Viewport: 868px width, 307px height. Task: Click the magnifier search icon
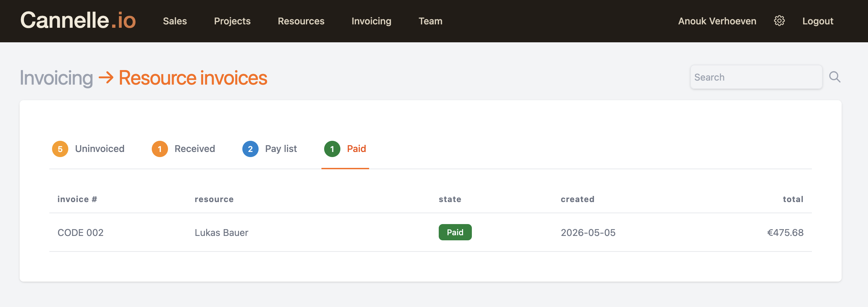[835, 77]
